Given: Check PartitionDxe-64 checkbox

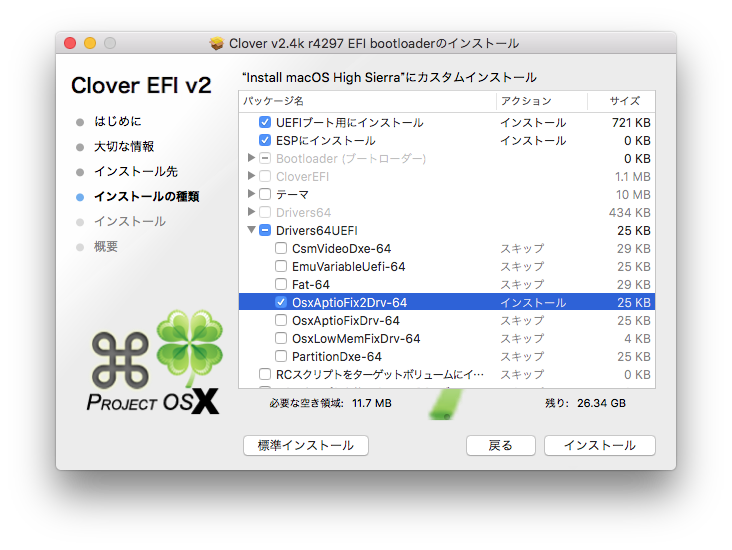Looking at the screenshot, I should click(x=281, y=356).
